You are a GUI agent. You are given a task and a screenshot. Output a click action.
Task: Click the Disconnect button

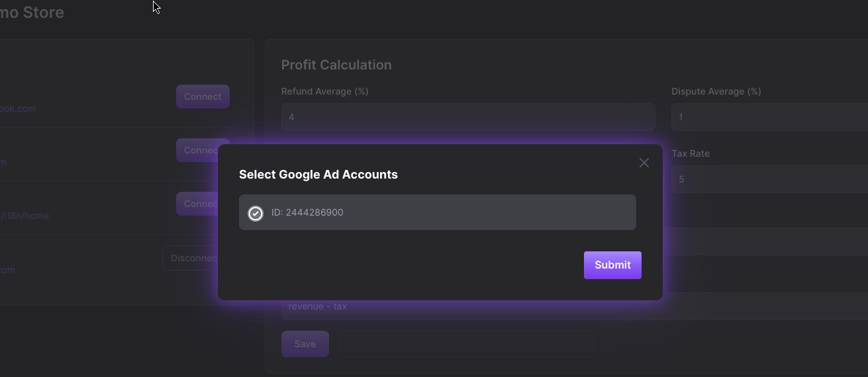(191, 258)
